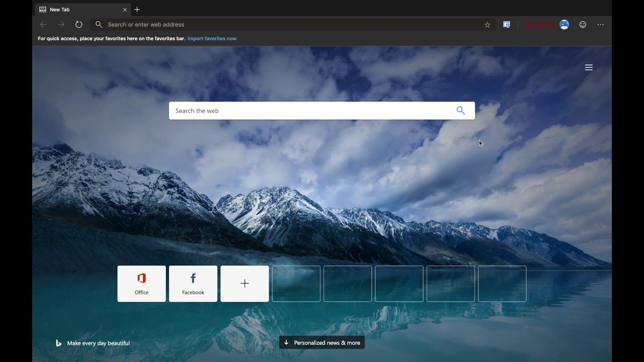Go back with the back arrow
Screen dimensions: 644x362
(43, 25)
